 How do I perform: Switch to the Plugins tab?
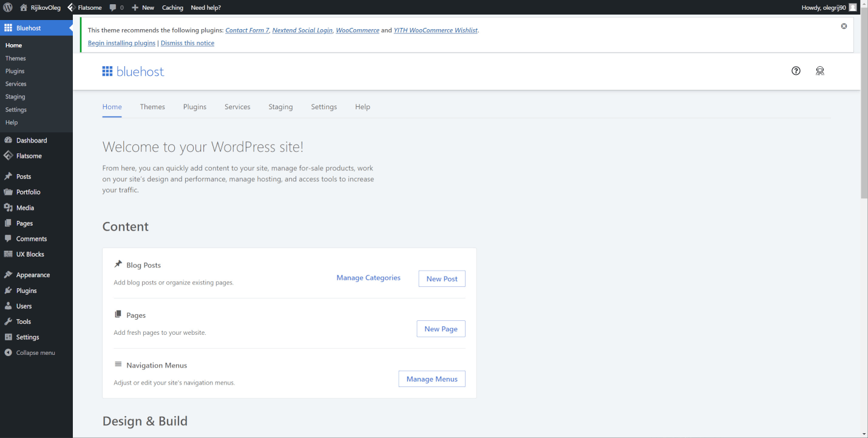pos(195,107)
